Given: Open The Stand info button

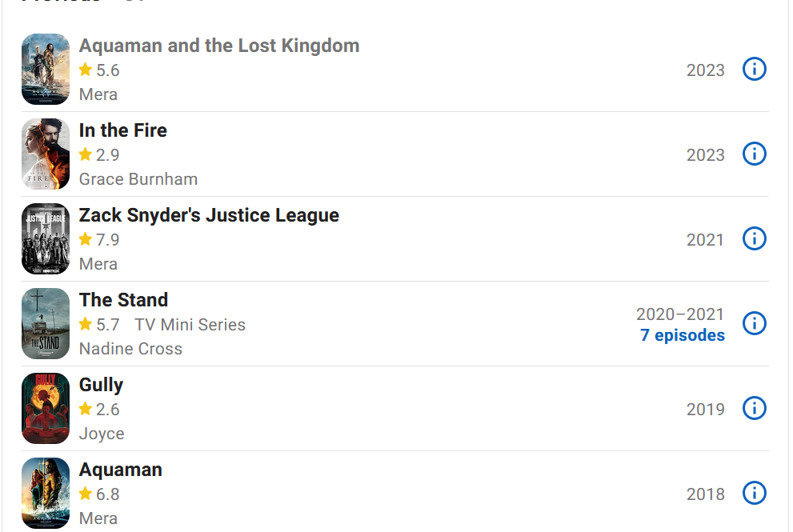Looking at the screenshot, I should point(754,323).
